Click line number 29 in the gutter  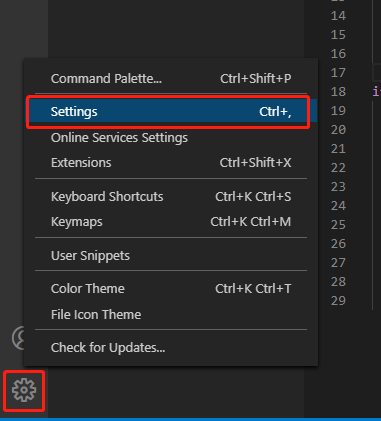338,301
